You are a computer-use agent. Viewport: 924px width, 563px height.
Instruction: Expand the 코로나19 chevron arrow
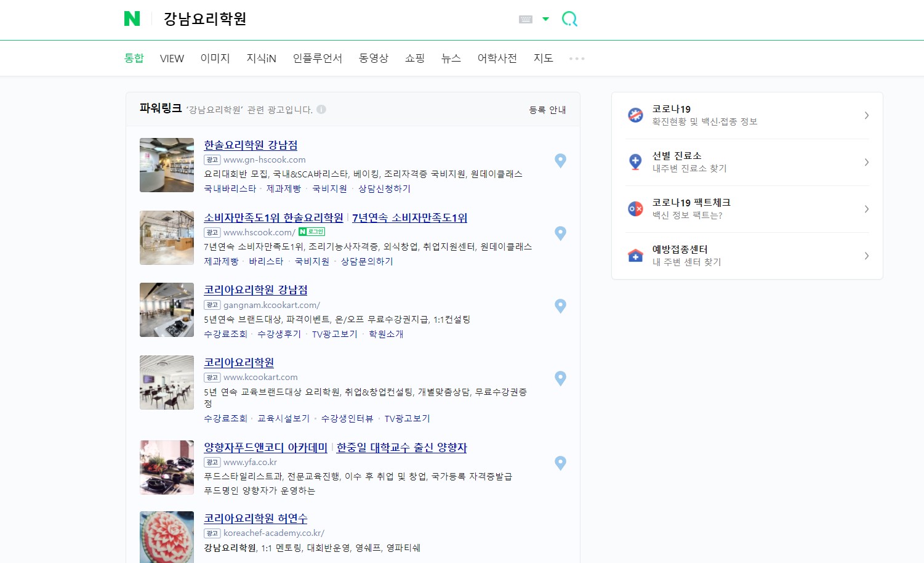click(867, 115)
